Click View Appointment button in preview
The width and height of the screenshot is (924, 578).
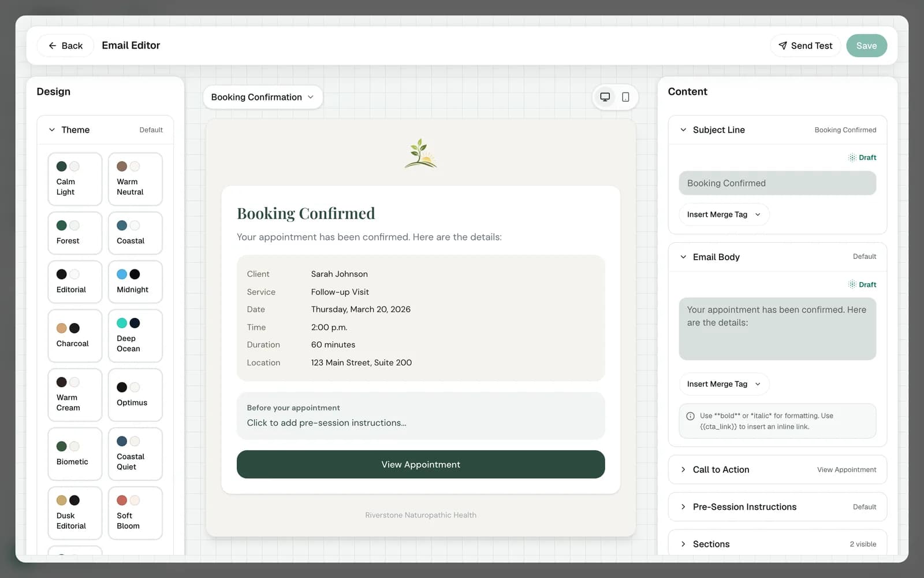(x=420, y=465)
